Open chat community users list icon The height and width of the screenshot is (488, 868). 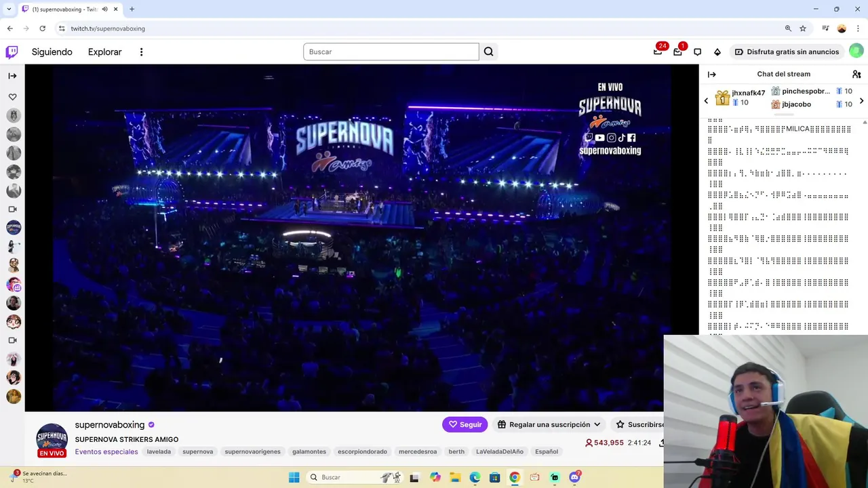tap(856, 74)
